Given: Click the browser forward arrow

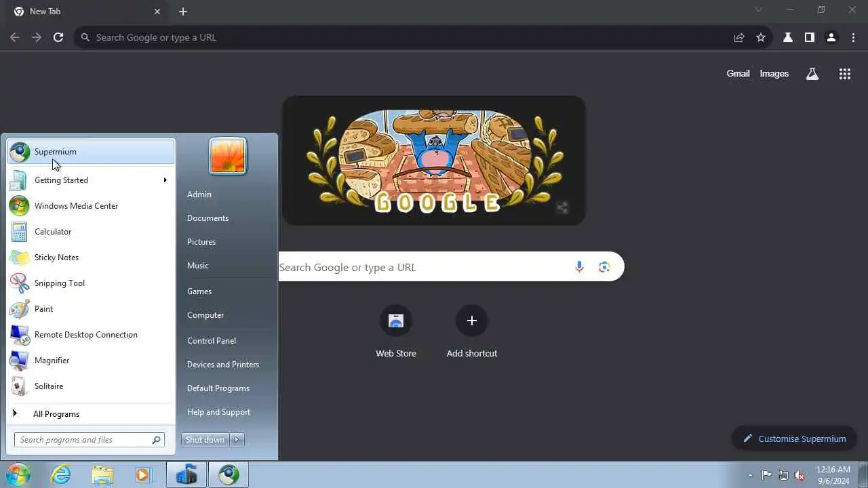Looking at the screenshot, I should pos(37,37).
